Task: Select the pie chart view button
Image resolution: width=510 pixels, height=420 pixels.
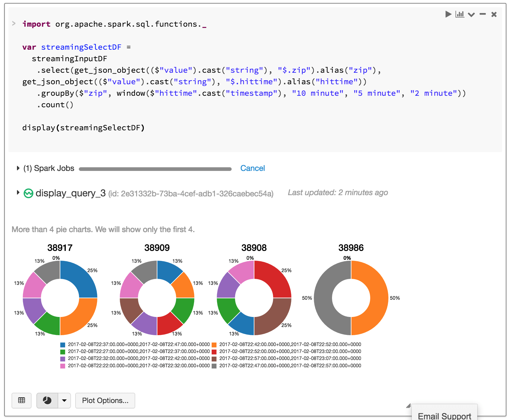Action: coord(47,400)
